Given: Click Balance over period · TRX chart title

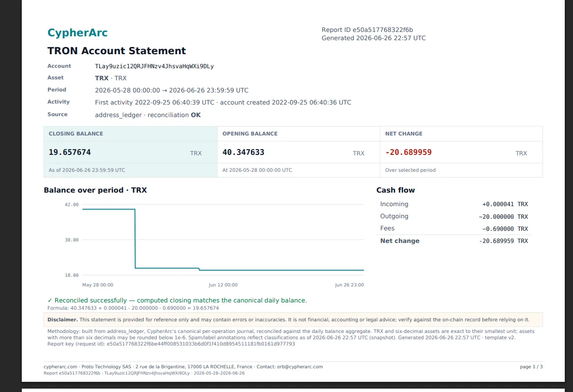Looking at the screenshot, I should (95, 190).
